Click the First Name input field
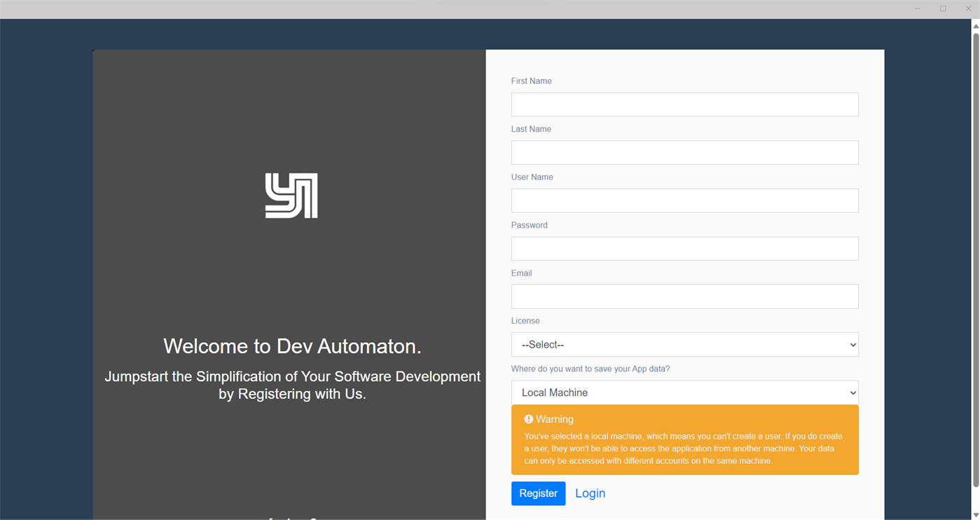Screen dimensions: 980x520 [x=684, y=104]
